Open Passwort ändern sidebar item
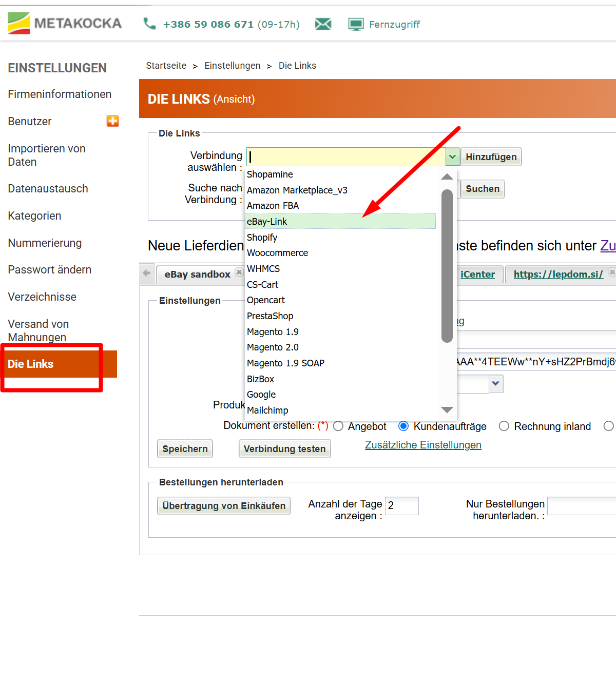 click(x=50, y=270)
